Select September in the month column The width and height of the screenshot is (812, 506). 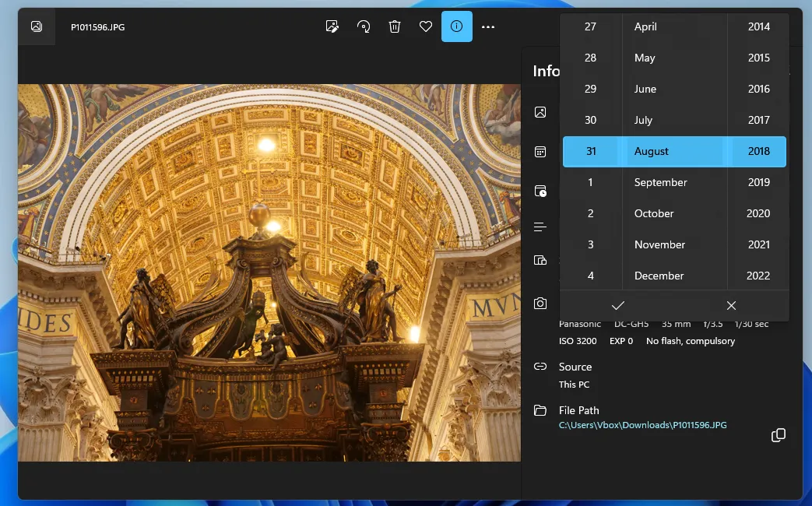660,182
